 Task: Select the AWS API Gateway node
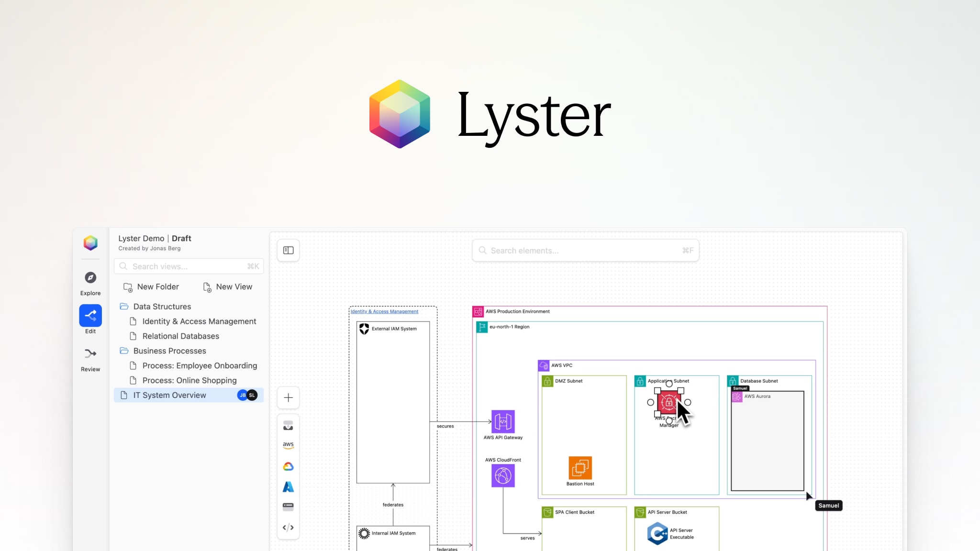click(503, 421)
